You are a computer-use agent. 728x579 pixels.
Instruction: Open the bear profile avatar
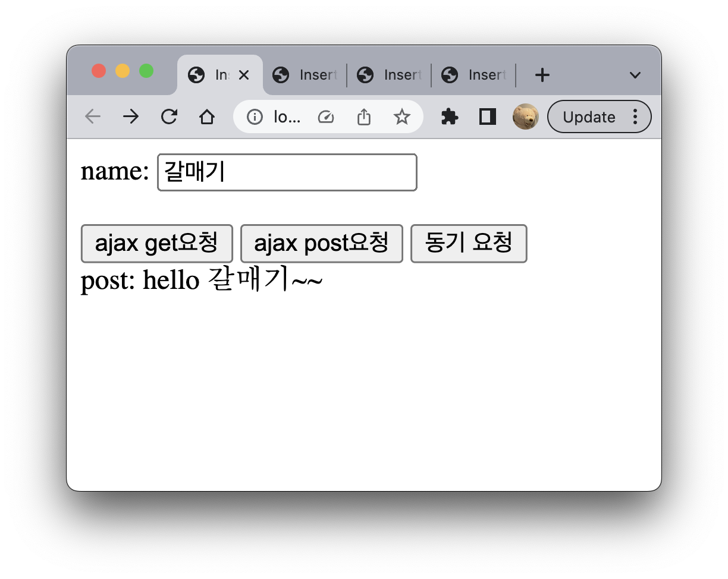[526, 117]
